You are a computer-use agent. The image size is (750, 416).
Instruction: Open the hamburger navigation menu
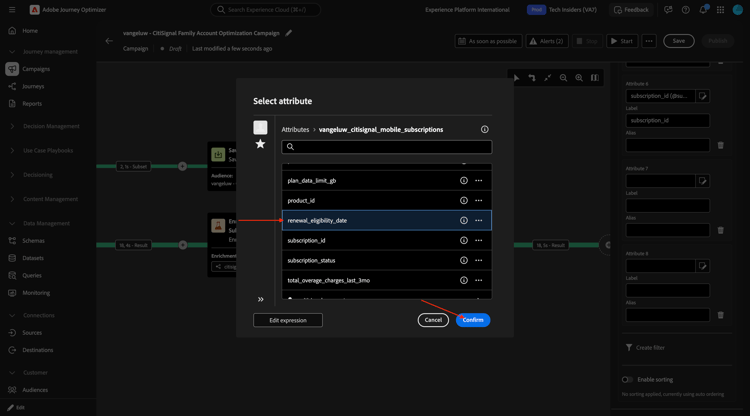tap(12, 10)
